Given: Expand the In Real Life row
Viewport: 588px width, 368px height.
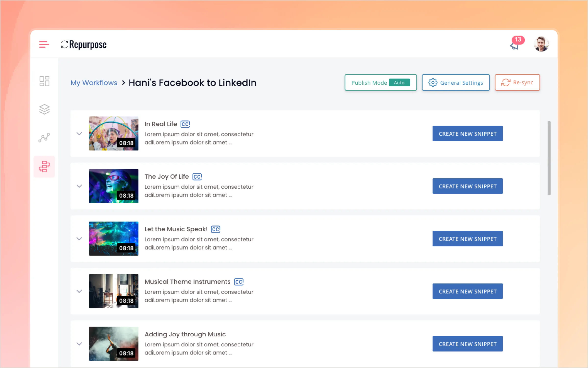Looking at the screenshot, I should point(79,134).
